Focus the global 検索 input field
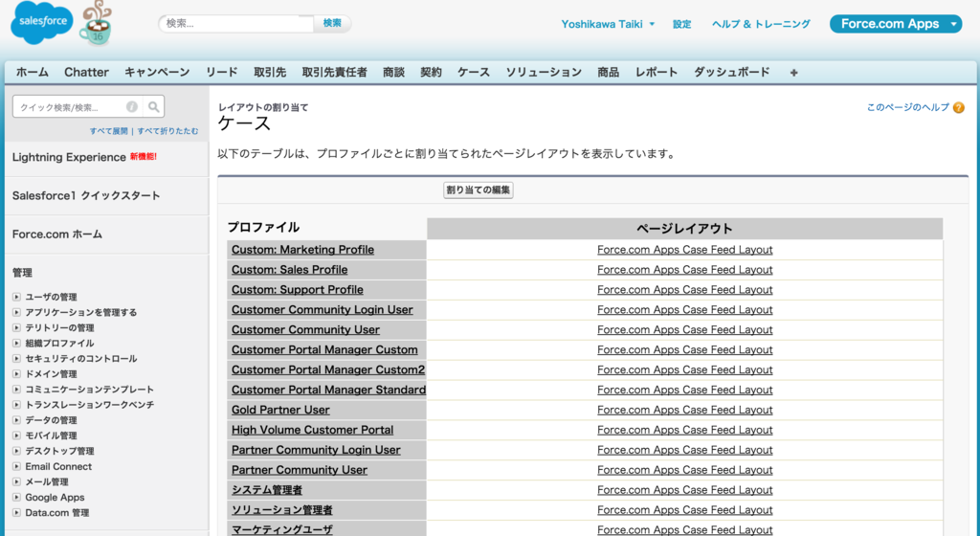 pos(237,23)
